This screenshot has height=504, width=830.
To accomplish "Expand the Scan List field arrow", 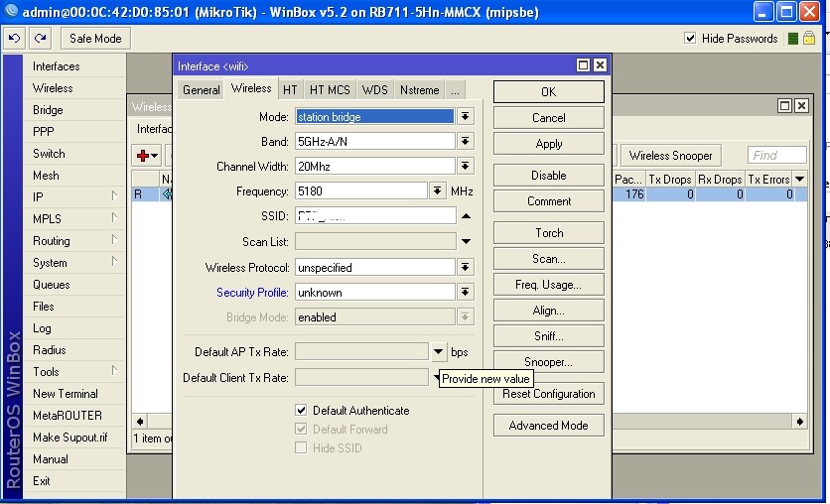I will pyautogui.click(x=466, y=242).
